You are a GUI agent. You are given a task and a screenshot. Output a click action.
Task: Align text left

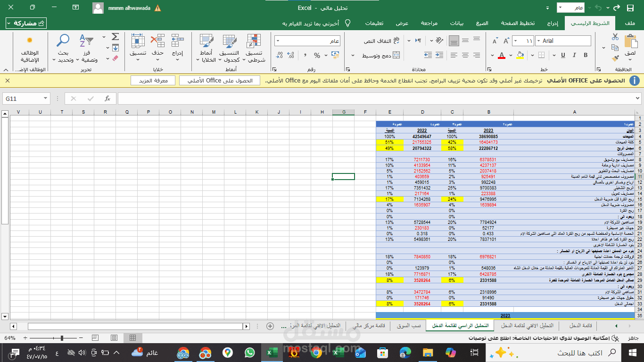point(454,55)
